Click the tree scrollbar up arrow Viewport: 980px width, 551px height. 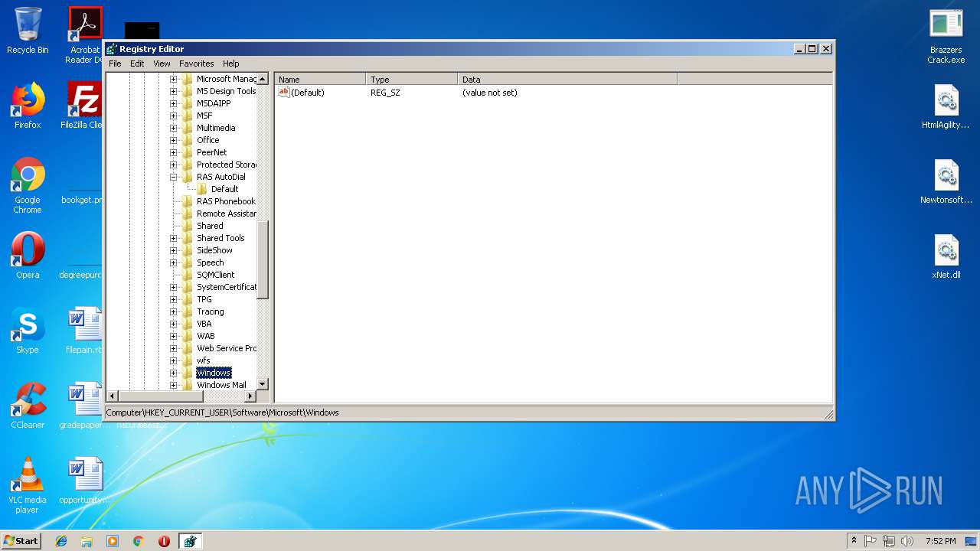(x=263, y=79)
